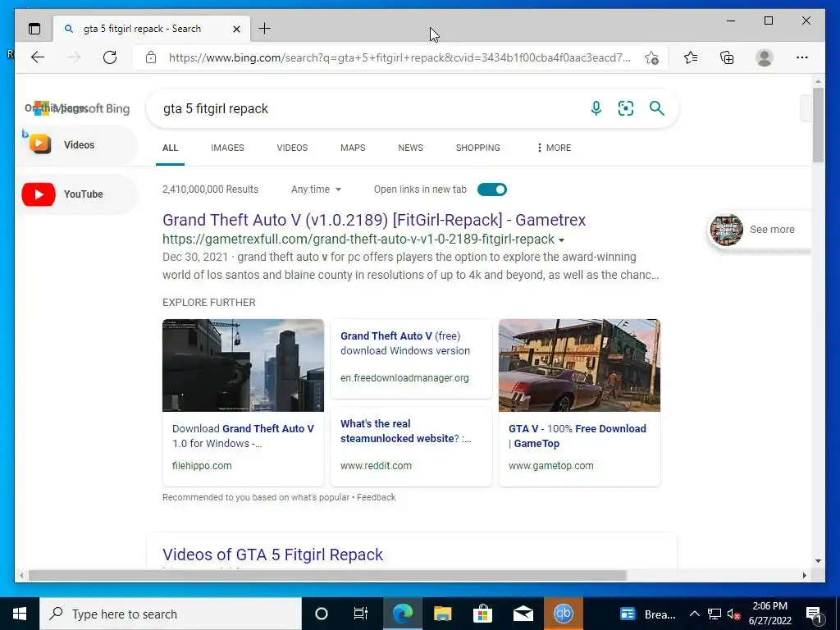The image size is (840, 630).
Task: Click the Feedback link under recommendations
Action: (x=376, y=497)
